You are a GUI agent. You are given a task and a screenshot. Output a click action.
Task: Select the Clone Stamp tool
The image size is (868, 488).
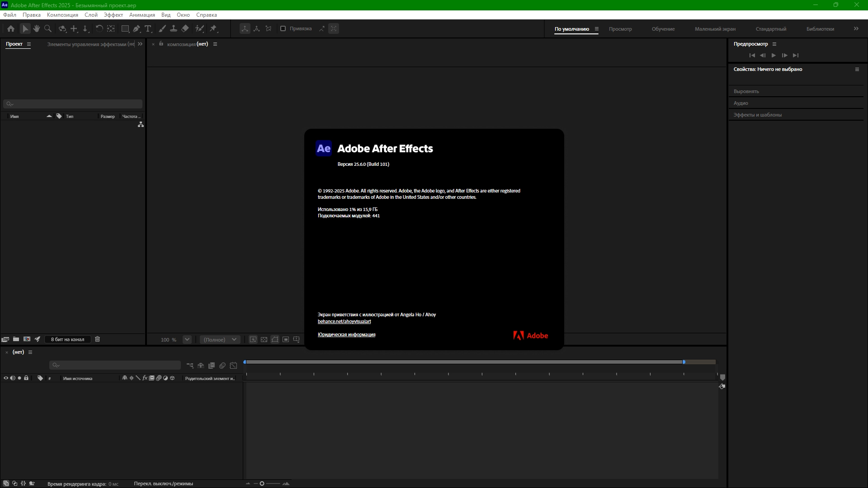pos(173,28)
